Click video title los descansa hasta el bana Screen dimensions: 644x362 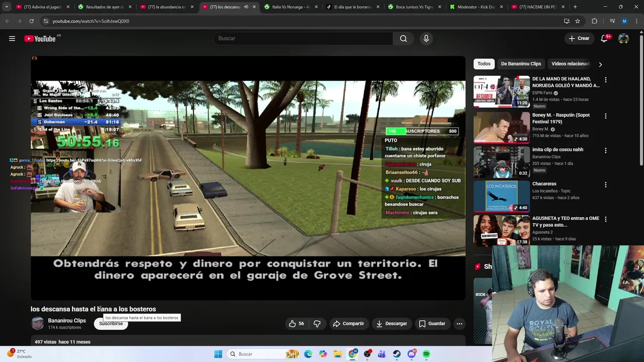pyautogui.click(x=93, y=309)
